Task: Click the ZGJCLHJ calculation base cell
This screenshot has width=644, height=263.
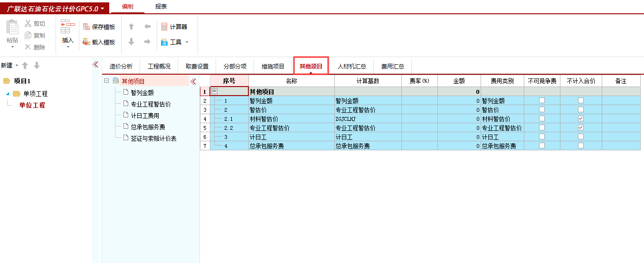Action: pos(368,119)
